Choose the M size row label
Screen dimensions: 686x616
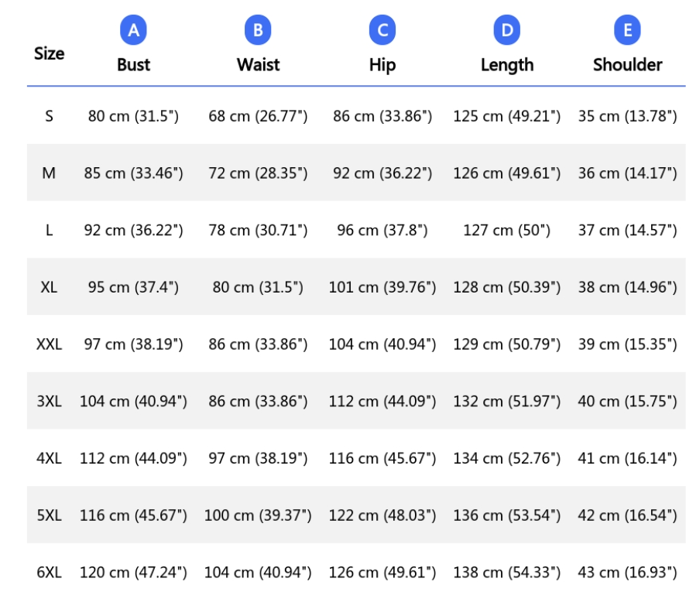pos(49,173)
